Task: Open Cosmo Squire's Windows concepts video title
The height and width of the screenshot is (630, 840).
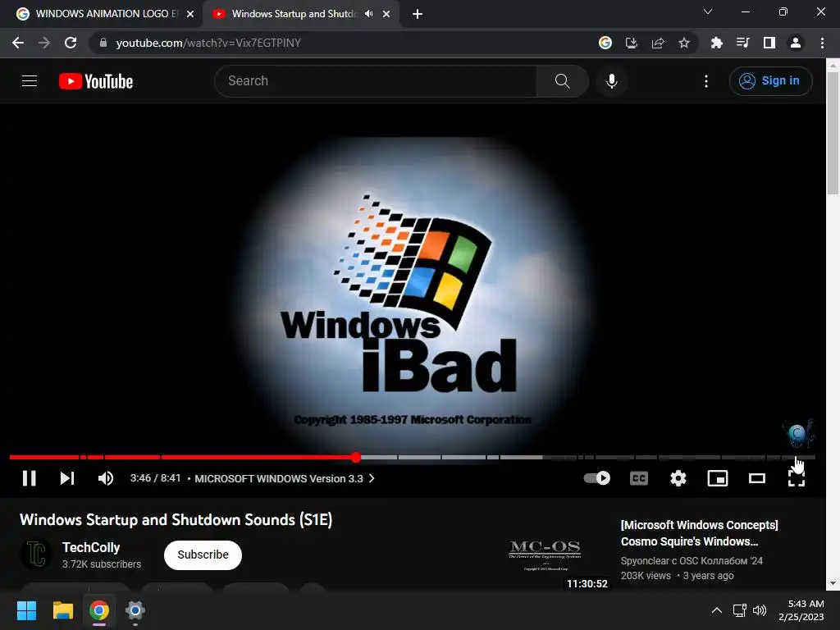Action: tap(699, 533)
